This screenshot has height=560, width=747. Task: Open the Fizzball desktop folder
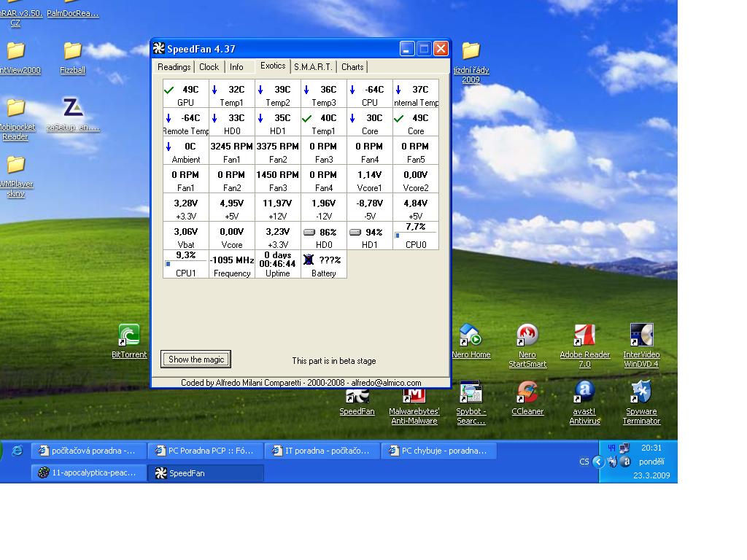[x=72, y=51]
